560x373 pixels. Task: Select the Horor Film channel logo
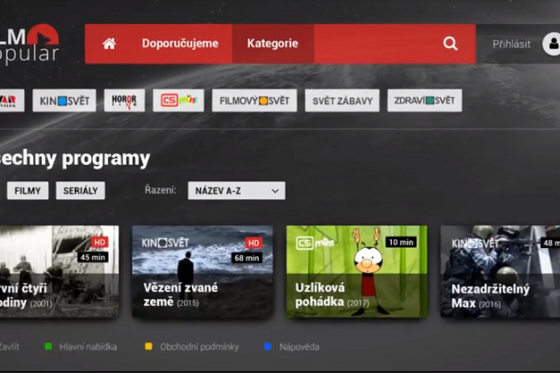click(x=124, y=100)
